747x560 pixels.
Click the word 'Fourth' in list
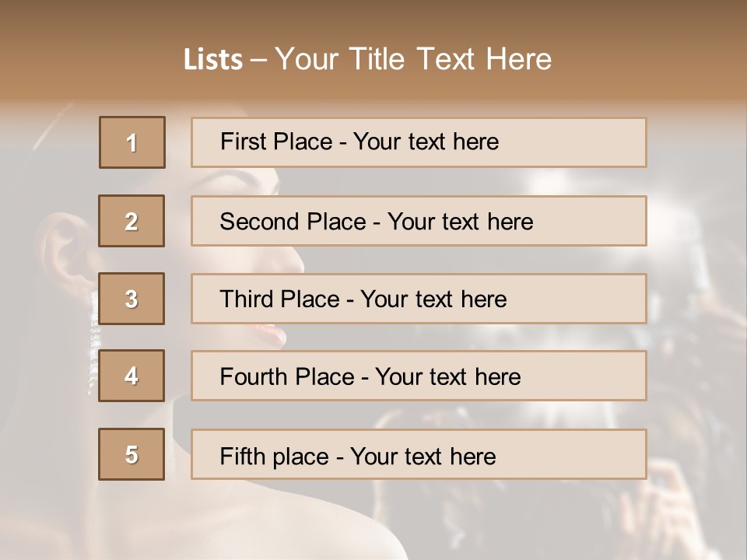253,376
